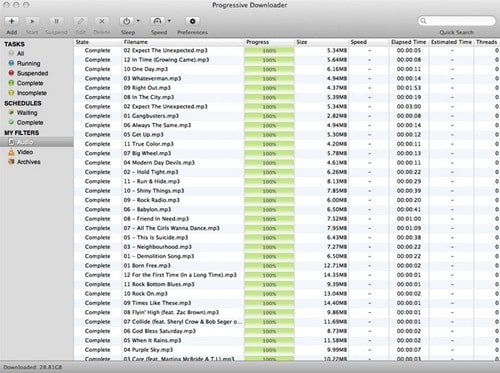Select row 08 In The City.mp3

pyautogui.click(x=287, y=97)
